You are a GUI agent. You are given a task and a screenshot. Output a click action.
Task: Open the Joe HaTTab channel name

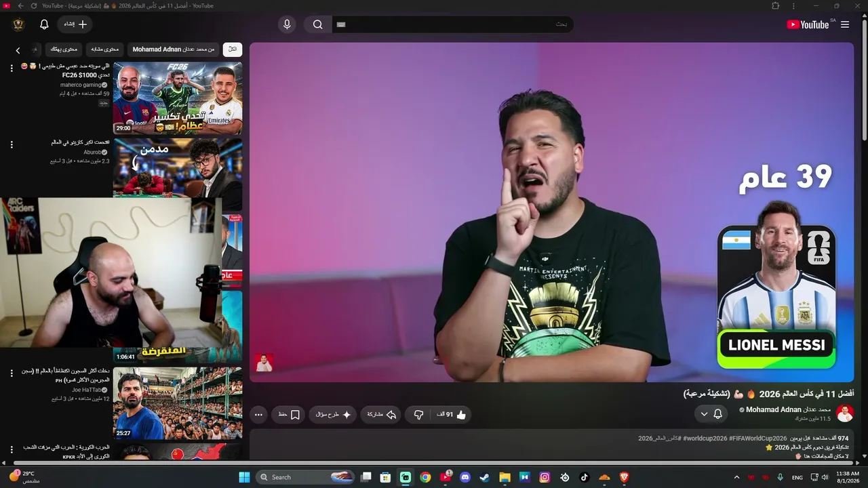[x=87, y=390]
